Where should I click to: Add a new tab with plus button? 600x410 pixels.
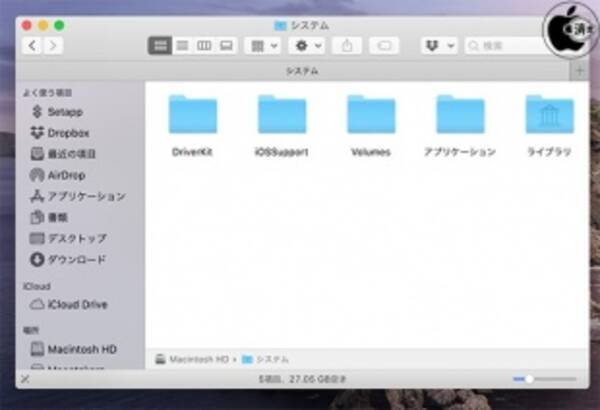pos(579,71)
